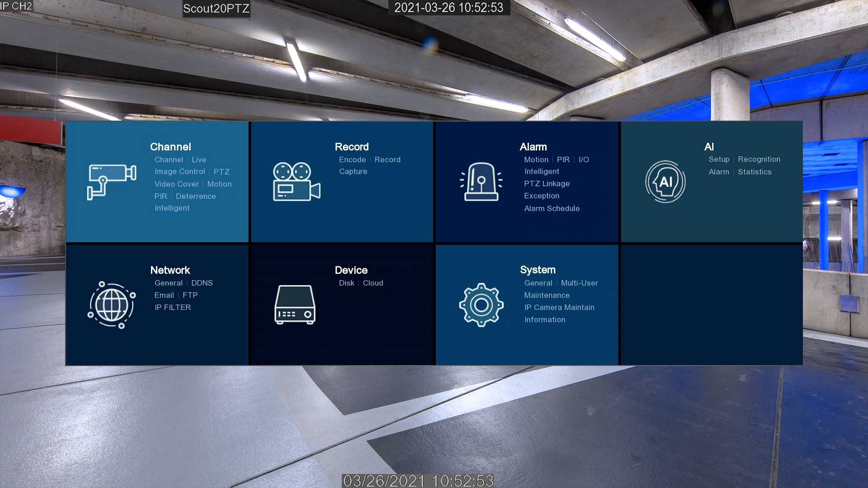Image resolution: width=868 pixels, height=488 pixels.
Task: Open IP Camera Maintain in System
Action: point(559,307)
